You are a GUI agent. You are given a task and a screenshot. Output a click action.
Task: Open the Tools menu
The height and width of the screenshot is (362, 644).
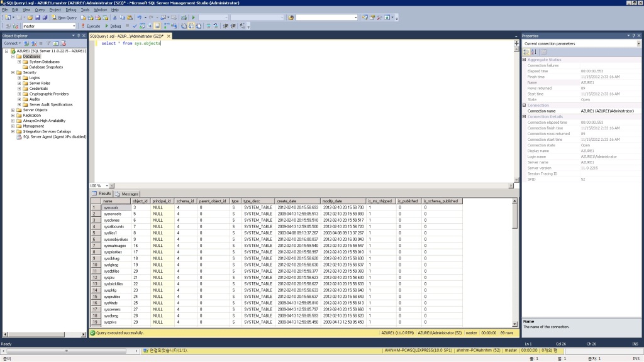[x=85, y=9]
